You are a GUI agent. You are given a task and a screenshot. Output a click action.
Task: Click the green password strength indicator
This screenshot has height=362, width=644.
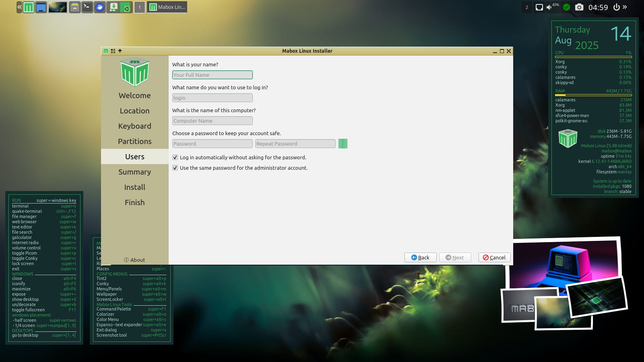(x=343, y=144)
